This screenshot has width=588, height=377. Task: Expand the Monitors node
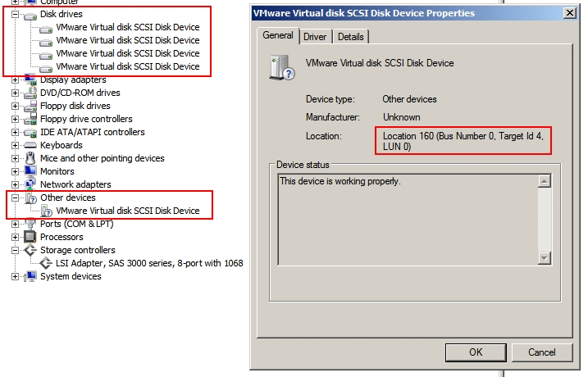(x=15, y=171)
